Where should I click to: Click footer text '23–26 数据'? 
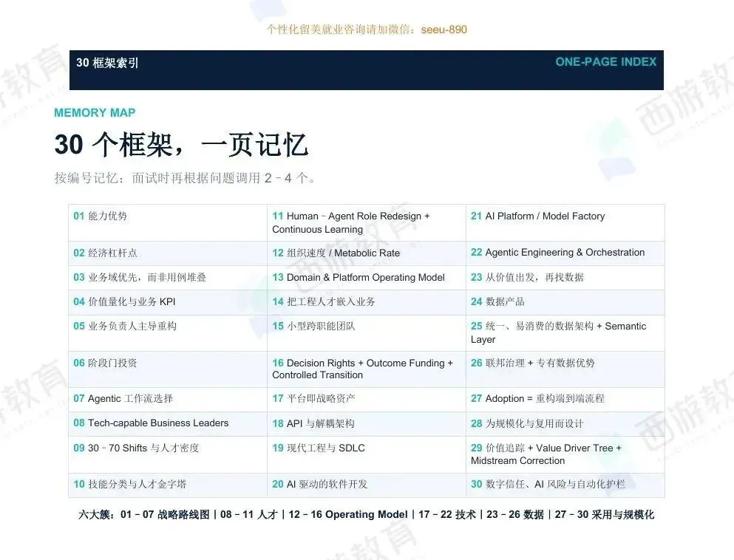pyautogui.click(x=515, y=515)
